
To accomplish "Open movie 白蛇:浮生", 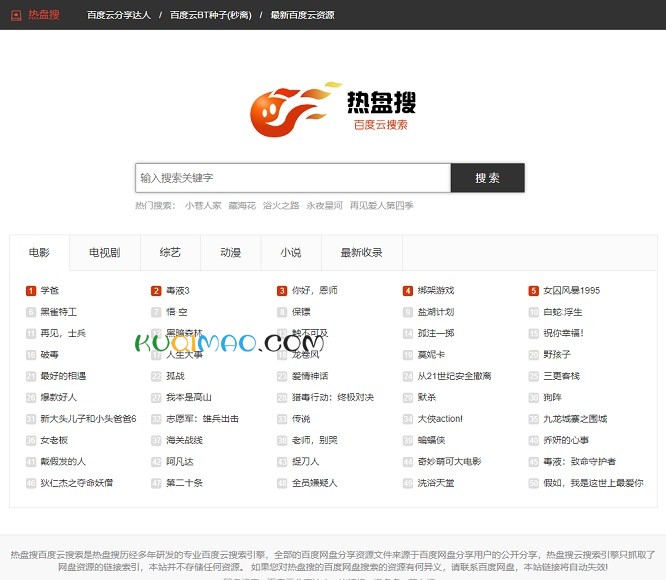I will tap(563, 313).
